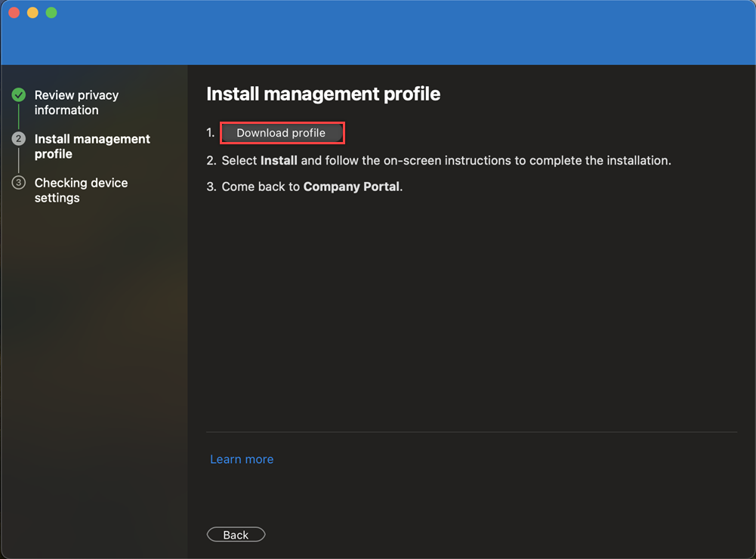756x559 pixels.
Task: Minimize window with the yellow button
Action: [32, 13]
